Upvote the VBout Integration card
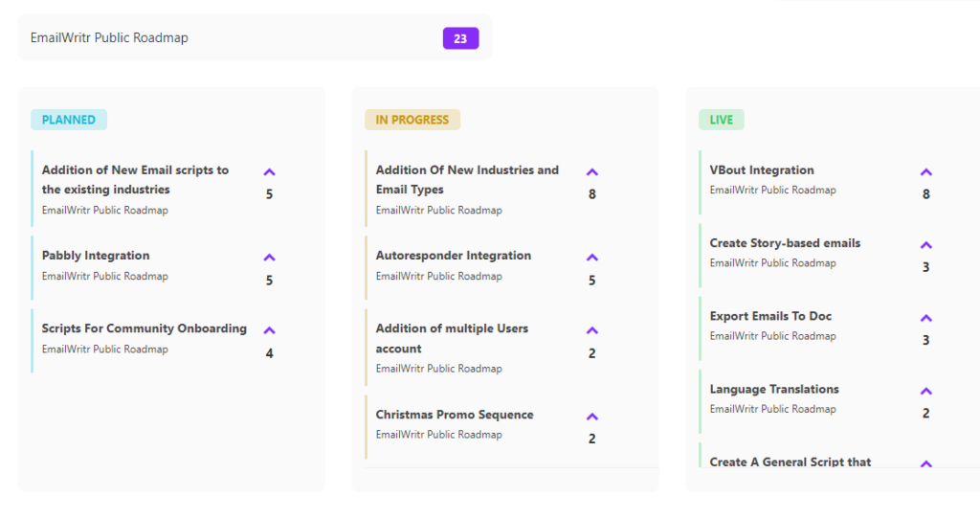980x519 pixels. [x=926, y=172]
